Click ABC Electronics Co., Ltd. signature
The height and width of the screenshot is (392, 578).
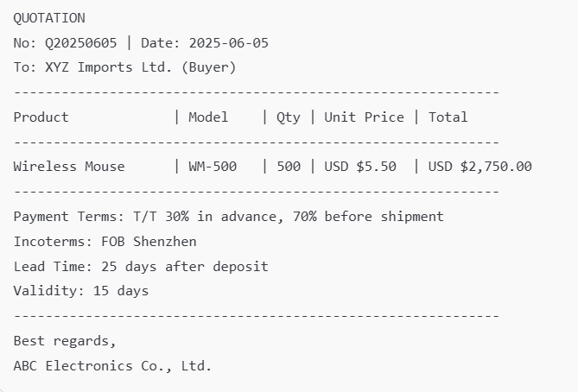coord(112,366)
